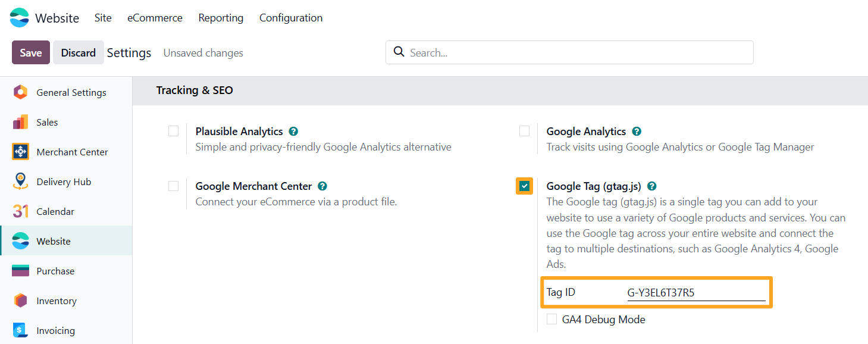Screen dimensions: 868x344
Task: Click 'Track visits using Google Analytics' description
Action: point(680,147)
